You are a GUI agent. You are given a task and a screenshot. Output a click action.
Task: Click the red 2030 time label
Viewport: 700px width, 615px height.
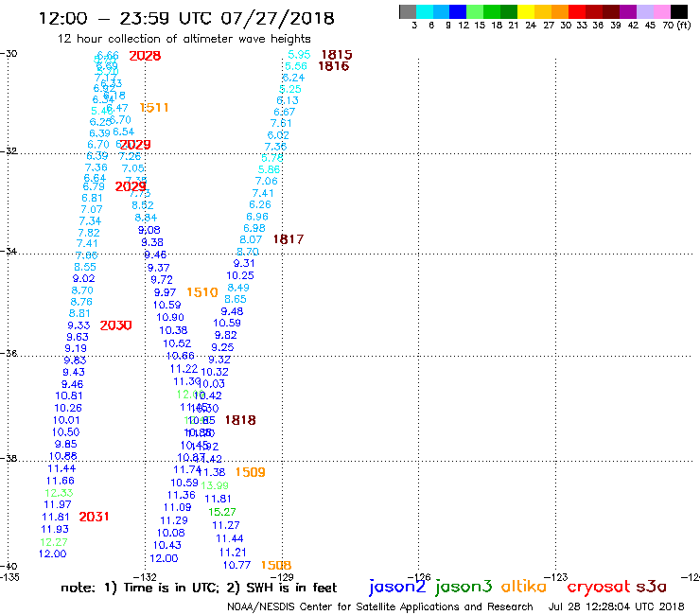pos(115,325)
